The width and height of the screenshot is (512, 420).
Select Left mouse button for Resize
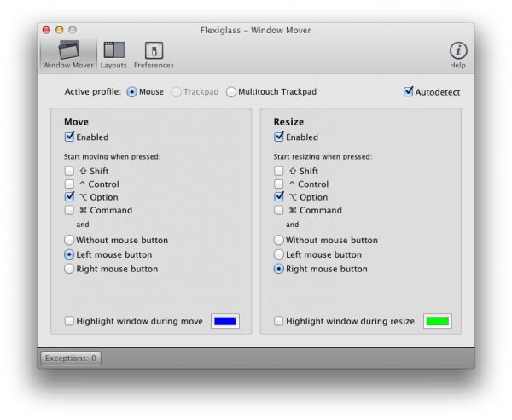[x=278, y=254]
